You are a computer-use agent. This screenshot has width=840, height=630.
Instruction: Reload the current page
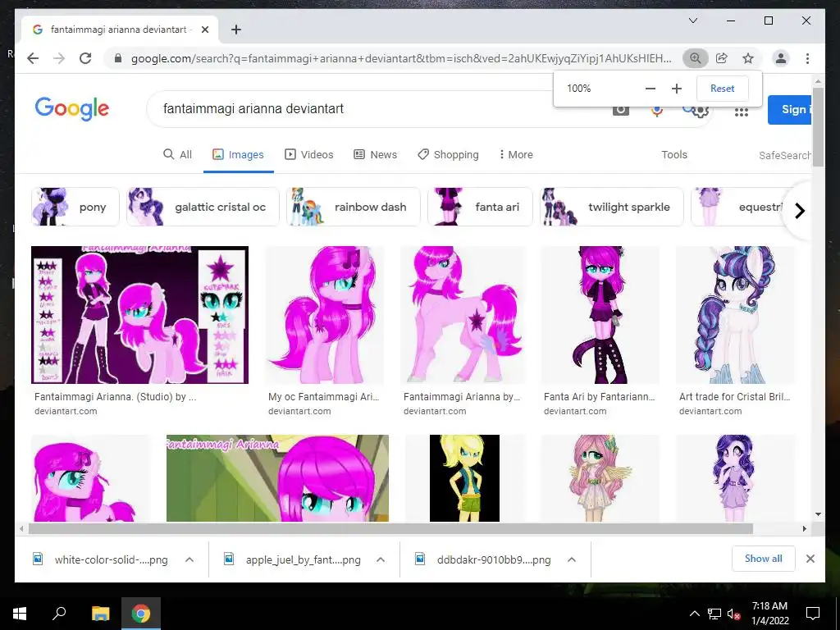tap(85, 58)
